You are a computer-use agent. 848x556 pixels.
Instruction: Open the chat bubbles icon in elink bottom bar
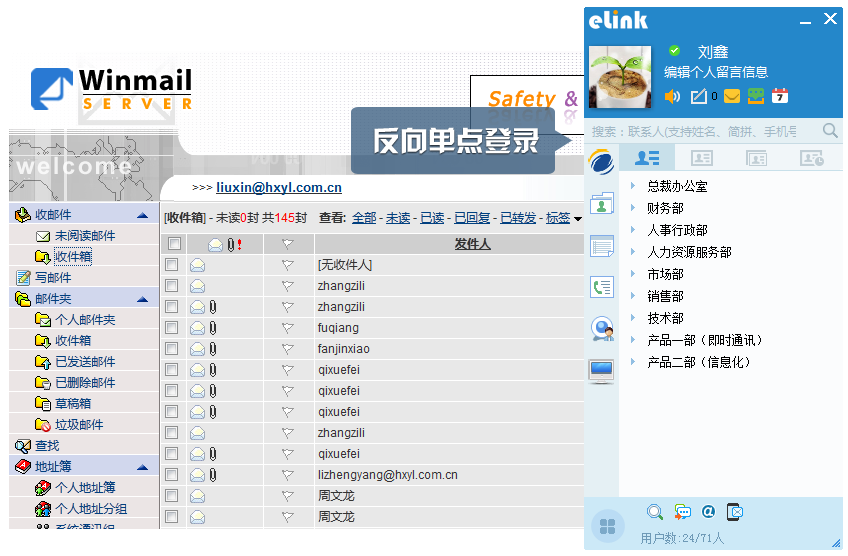[x=682, y=512]
